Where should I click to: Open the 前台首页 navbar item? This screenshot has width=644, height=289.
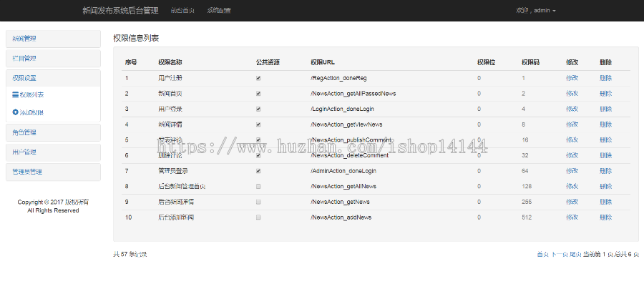tap(182, 11)
